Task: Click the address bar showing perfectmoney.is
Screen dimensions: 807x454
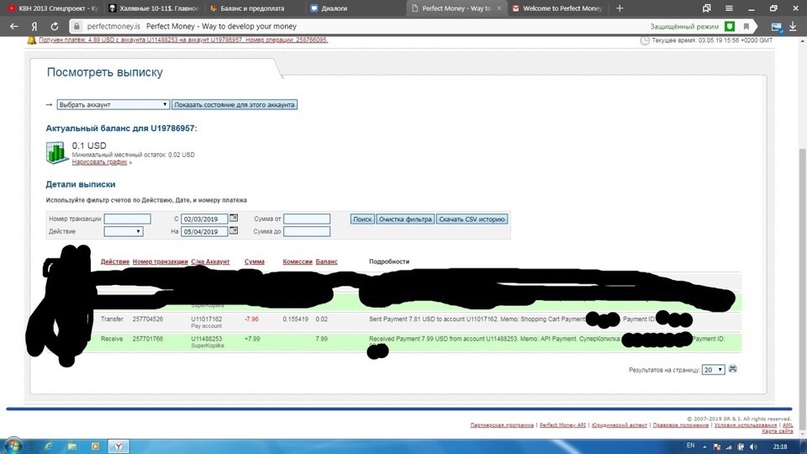Action: point(360,26)
